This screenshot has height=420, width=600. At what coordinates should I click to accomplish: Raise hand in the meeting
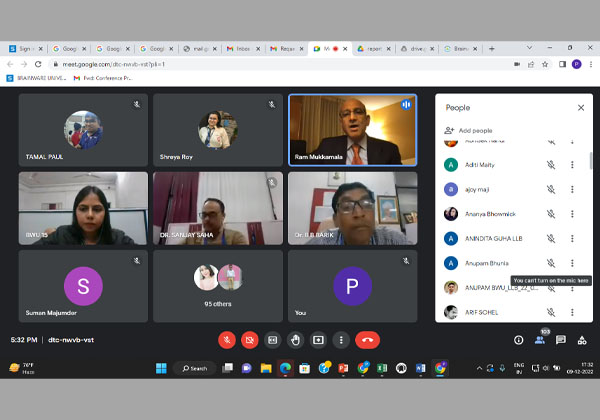[295, 340]
